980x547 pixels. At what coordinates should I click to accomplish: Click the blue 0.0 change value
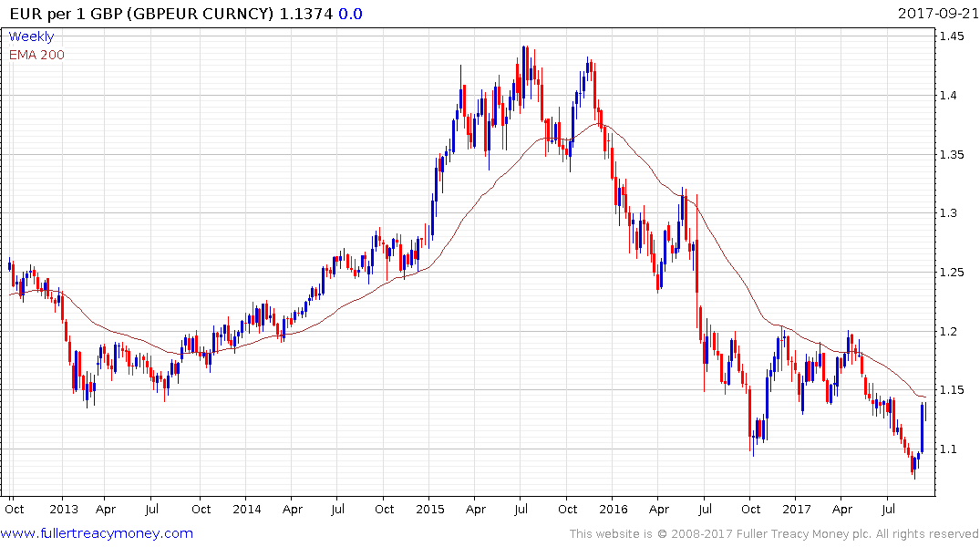coord(350,14)
